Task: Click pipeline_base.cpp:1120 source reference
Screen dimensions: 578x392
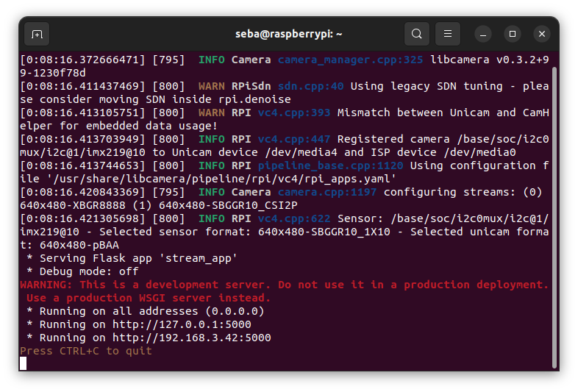Action: (331, 166)
